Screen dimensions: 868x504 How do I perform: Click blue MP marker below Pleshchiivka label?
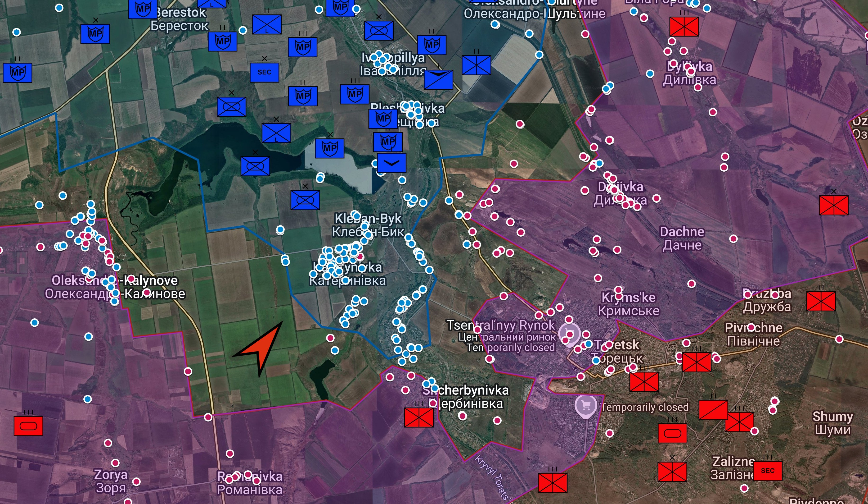pos(388,142)
